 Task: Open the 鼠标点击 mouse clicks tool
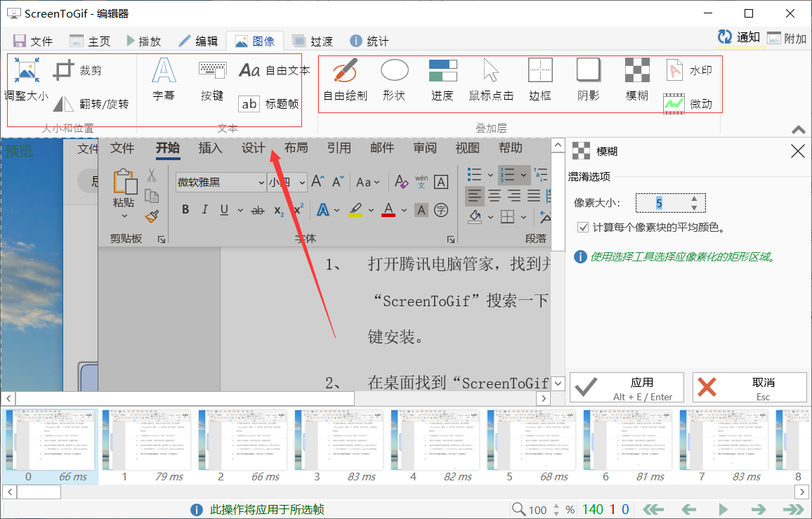[491, 80]
